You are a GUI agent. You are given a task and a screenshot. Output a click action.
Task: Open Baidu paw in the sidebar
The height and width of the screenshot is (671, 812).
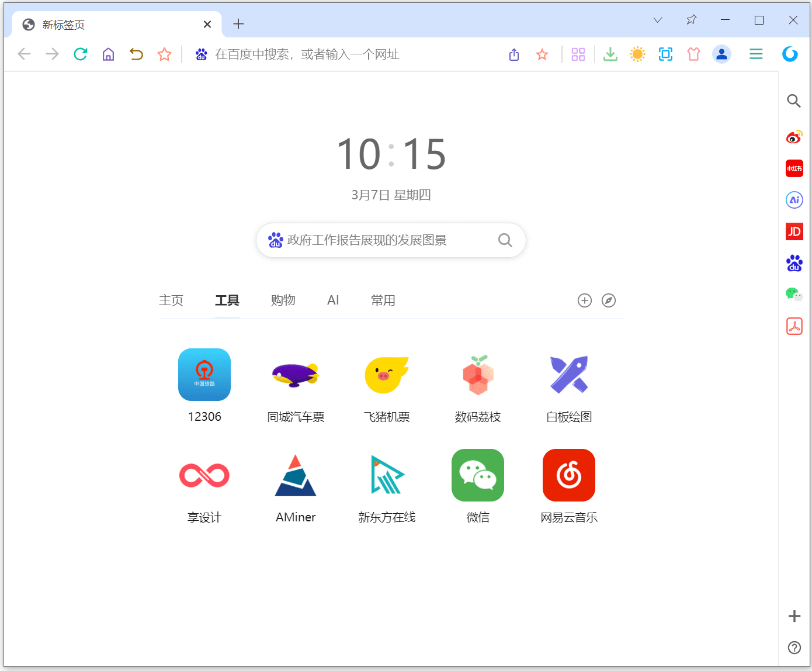pyautogui.click(x=794, y=263)
